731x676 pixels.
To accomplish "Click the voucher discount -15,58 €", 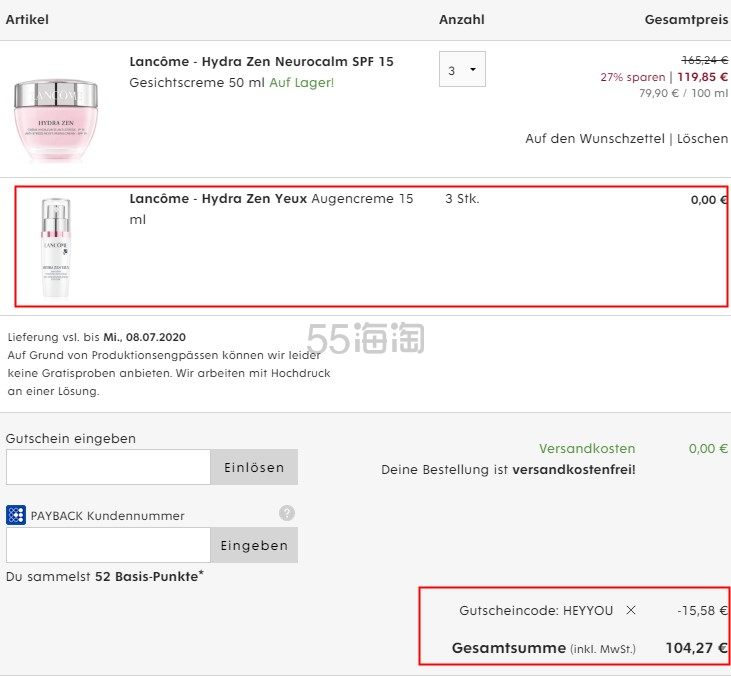I will (702, 610).
